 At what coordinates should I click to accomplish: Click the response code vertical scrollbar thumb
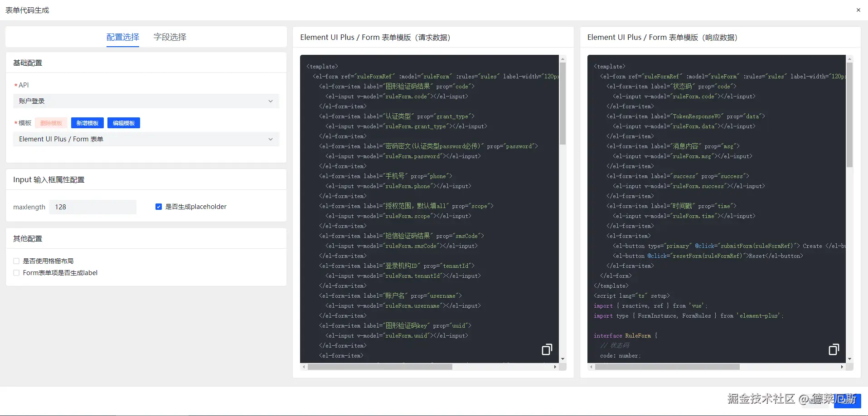coord(850,115)
